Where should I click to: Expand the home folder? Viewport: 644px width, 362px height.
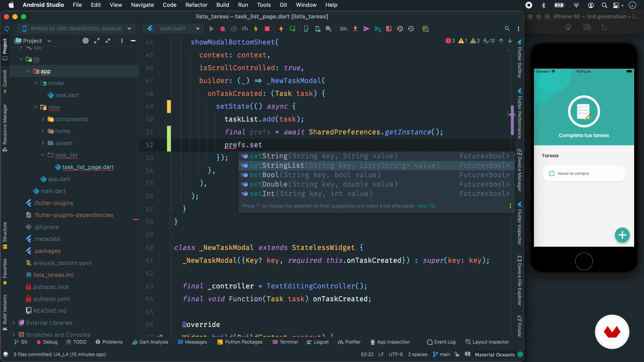[43, 131]
